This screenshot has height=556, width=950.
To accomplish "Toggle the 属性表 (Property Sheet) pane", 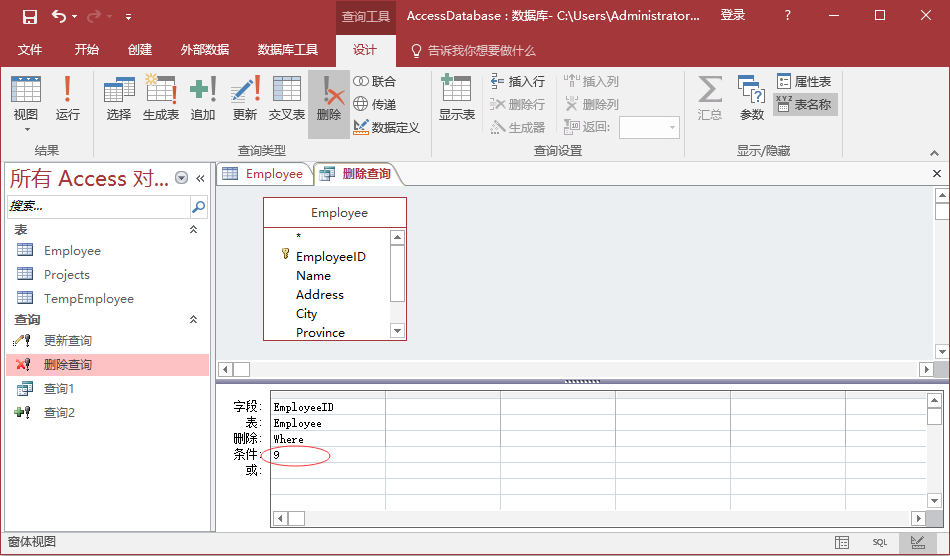I will [804, 81].
